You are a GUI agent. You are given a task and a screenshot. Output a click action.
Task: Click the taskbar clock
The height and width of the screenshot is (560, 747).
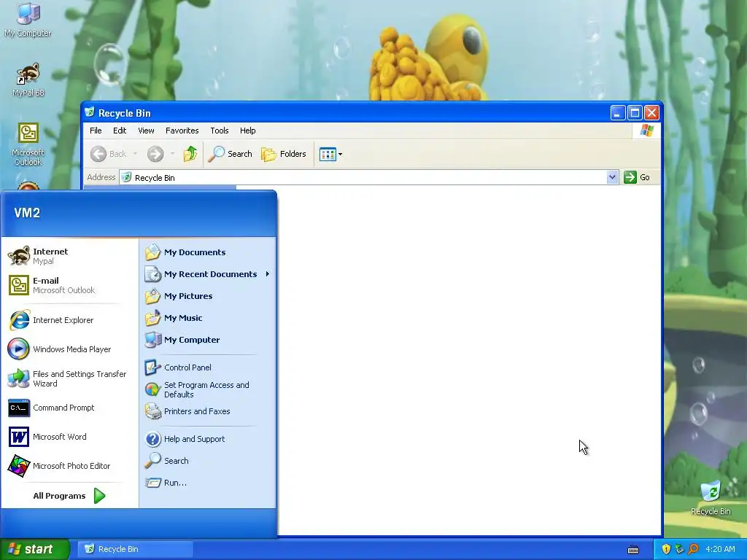point(720,549)
